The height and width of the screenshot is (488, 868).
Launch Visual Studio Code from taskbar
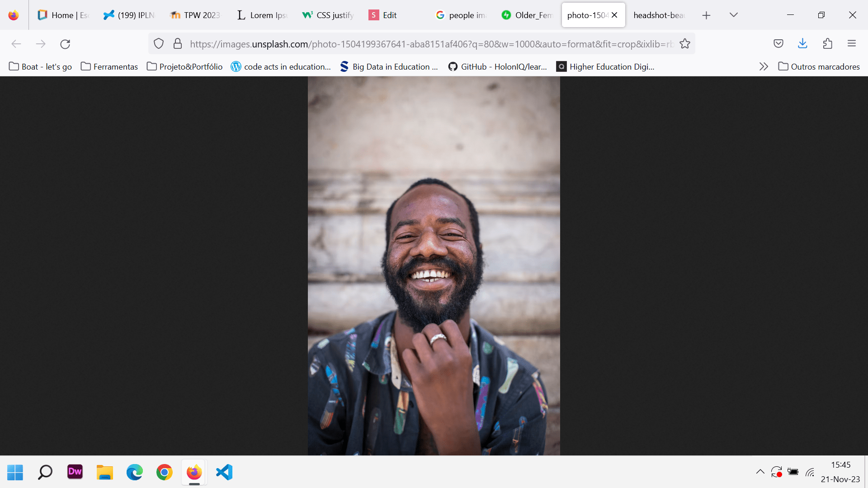click(224, 473)
